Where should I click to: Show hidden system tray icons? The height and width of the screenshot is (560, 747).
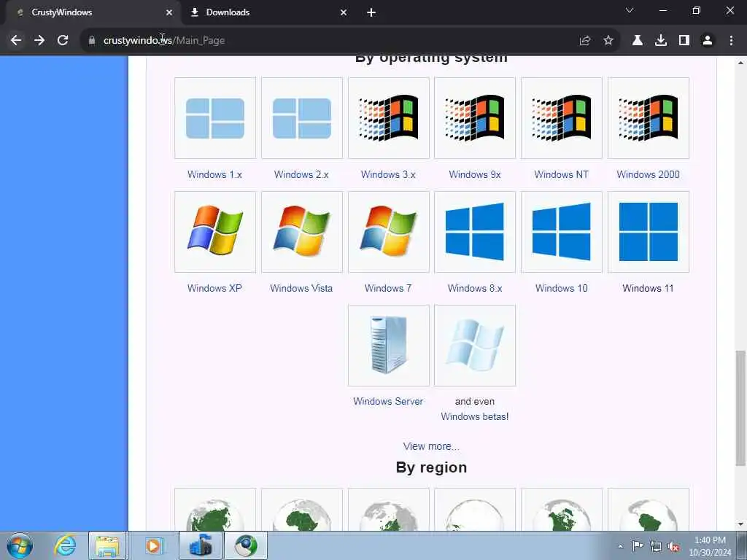coord(620,546)
